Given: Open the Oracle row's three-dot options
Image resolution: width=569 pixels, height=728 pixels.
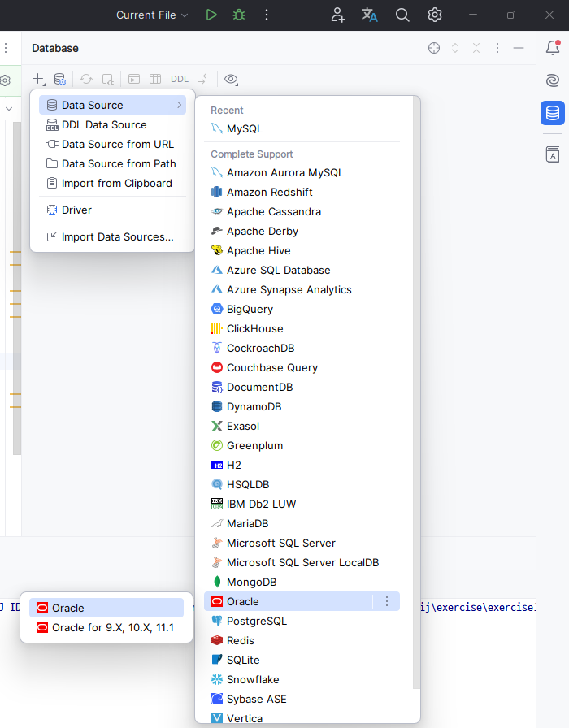Looking at the screenshot, I should 386,602.
